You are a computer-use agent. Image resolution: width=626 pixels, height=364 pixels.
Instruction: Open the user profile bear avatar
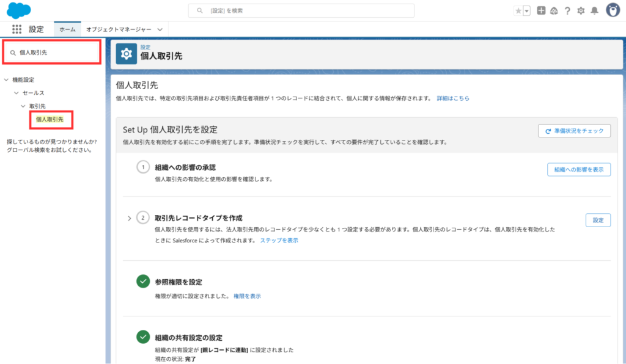click(613, 10)
